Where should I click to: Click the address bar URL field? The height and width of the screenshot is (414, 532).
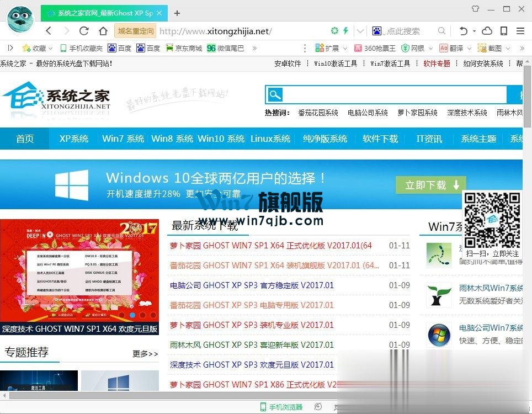coord(215,31)
